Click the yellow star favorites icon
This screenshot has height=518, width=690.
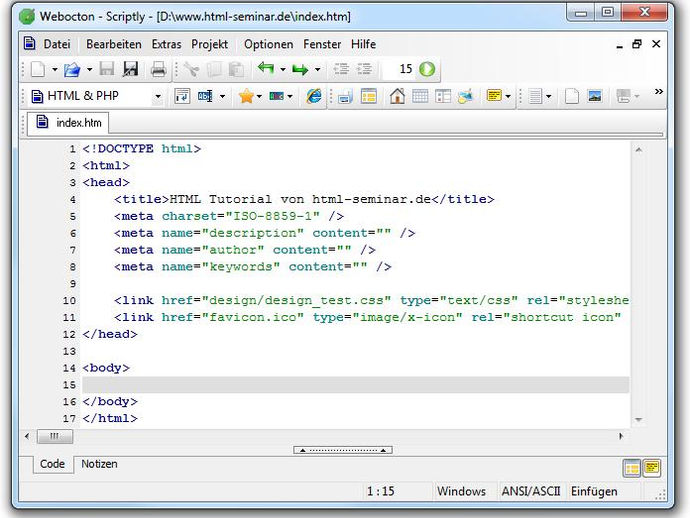click(246, 96)
